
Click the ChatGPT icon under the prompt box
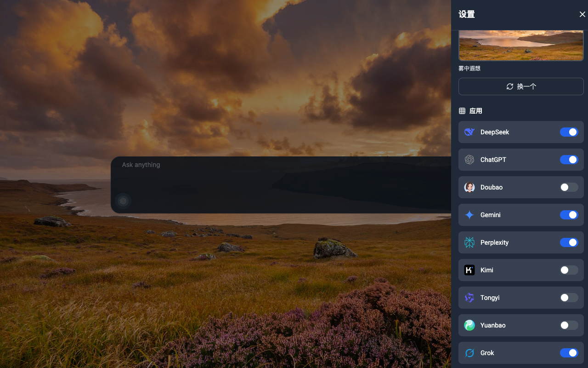pyautogui.click(x=123, y=201)
